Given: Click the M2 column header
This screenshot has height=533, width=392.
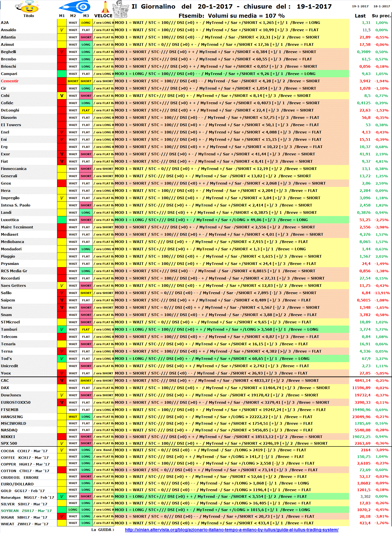Looking at the screenshot, I should coord(73,16).
